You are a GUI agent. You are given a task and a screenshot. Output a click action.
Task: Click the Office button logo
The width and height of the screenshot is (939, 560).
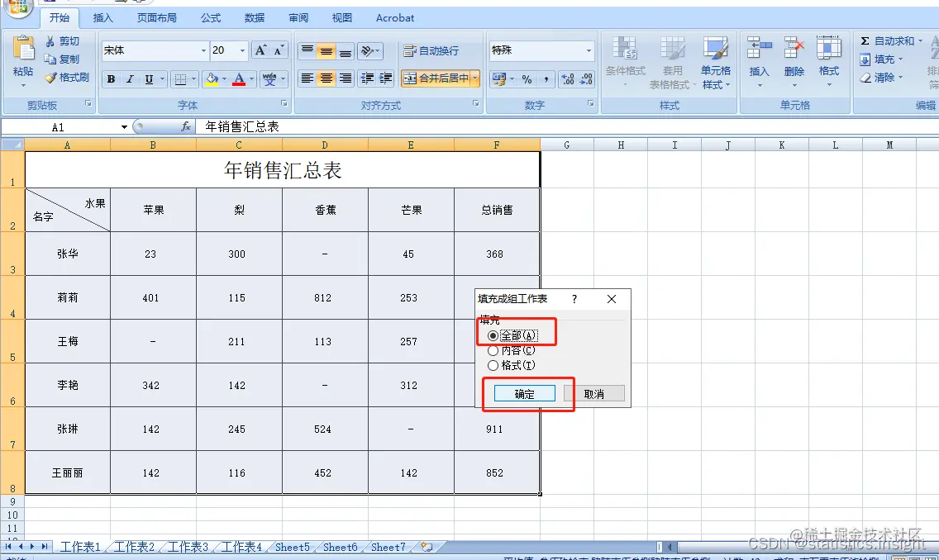(x=18, y=7)
